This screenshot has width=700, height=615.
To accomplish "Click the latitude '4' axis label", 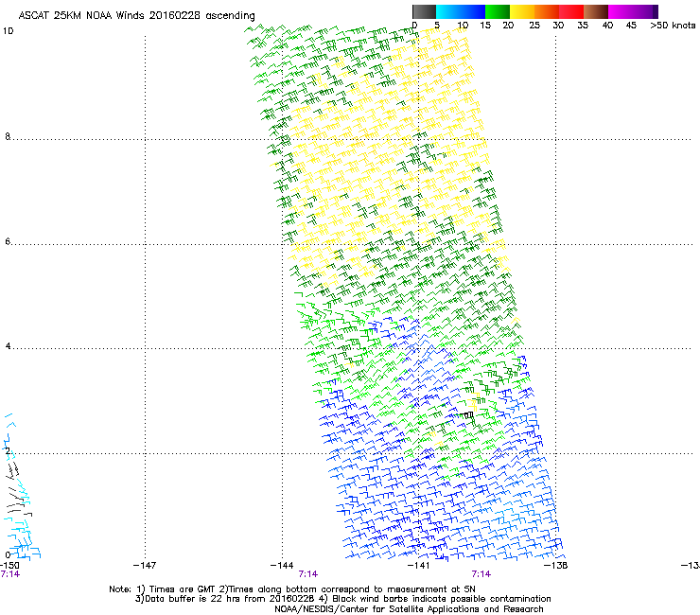I will pyautogui.click(x=8, y=345).
